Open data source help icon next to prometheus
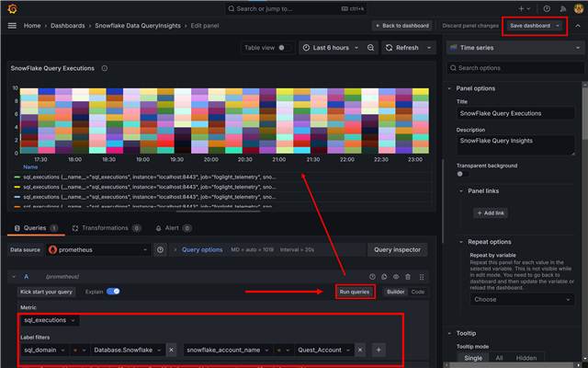588x368 pixels. pos(160,249)
